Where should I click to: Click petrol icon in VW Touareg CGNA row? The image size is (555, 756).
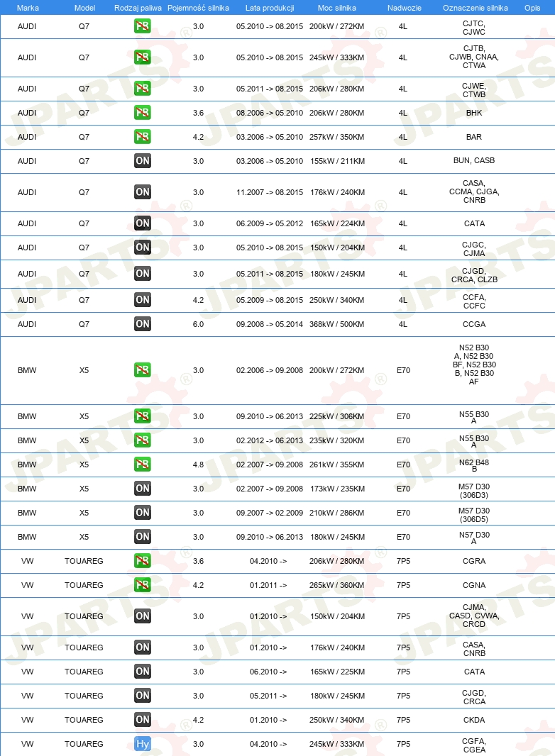tap(143, 585)
